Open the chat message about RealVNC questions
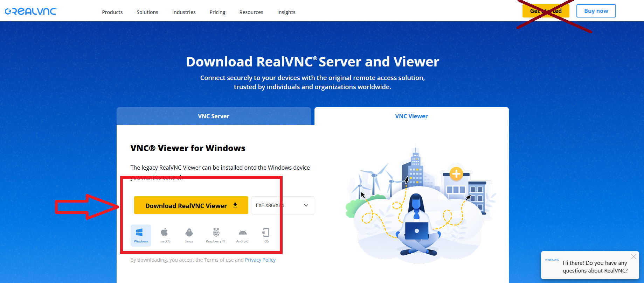Screen dimensions: 644x283 click(595, 267)
